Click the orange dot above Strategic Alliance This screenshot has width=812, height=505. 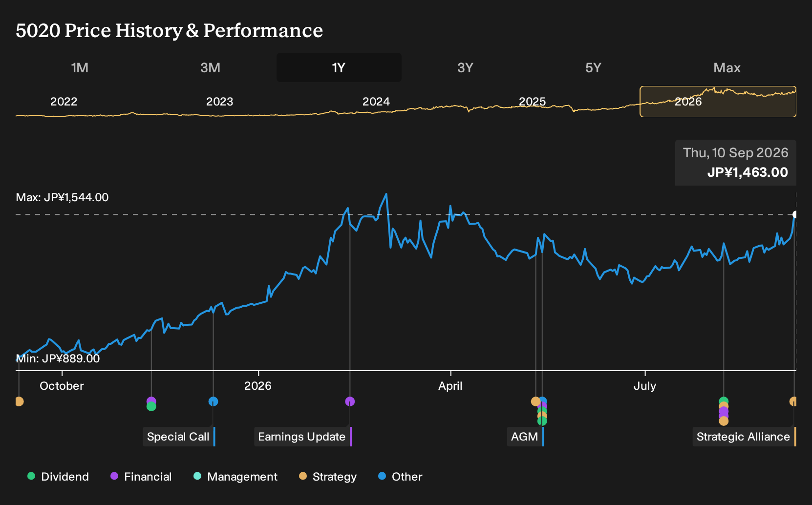click(793, 401)
